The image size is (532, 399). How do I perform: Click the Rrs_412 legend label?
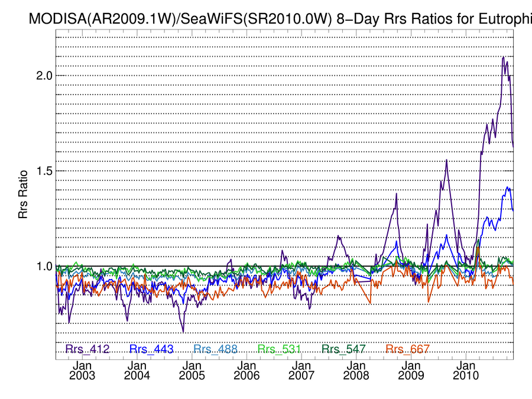pyautogui.click(x=87, y=349)
